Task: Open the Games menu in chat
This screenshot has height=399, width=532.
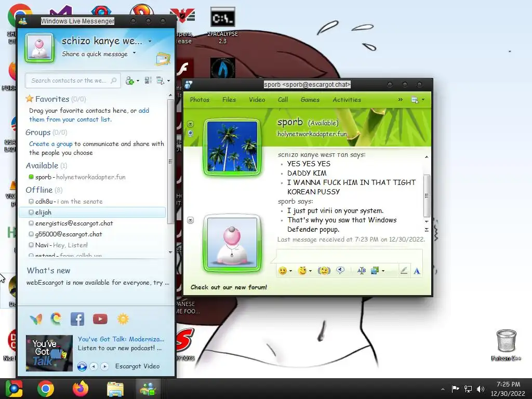Action: tap(310, 100)
